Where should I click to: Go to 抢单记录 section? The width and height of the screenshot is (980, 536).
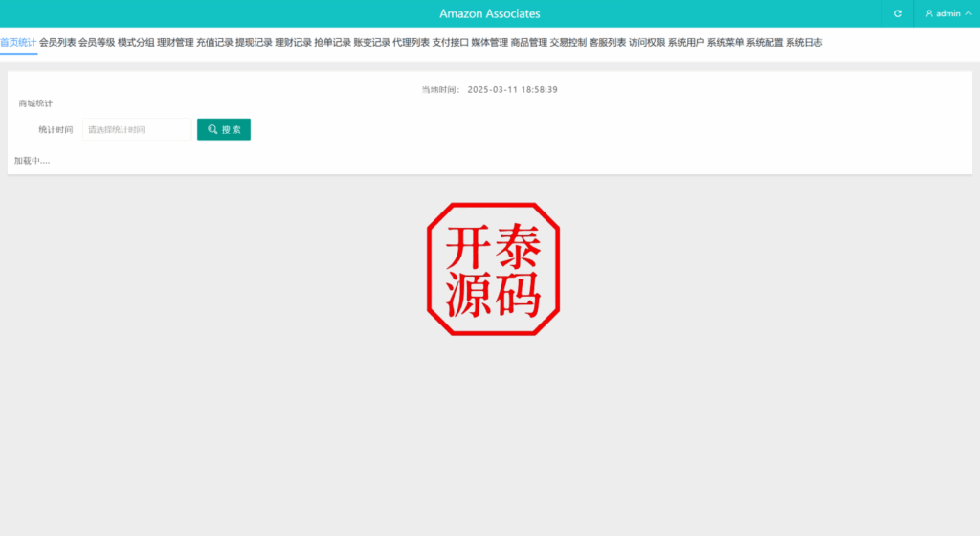pyautogui.click(x=332, y=42)
